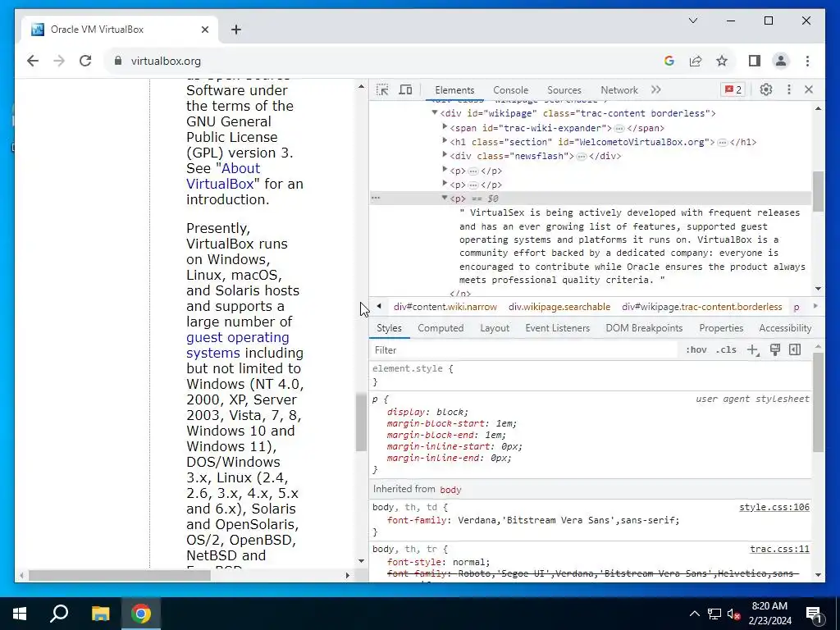The width and height of the screenshot is (840, 630).
Task: Select the Elements tab
Action: coord(454,90)
